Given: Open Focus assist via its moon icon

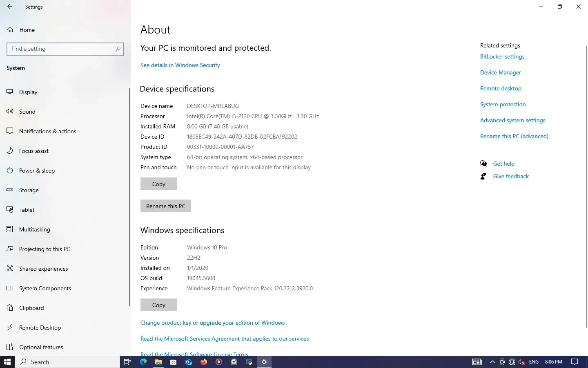Looking at the screenshot, I should click(x=10, y=151).
